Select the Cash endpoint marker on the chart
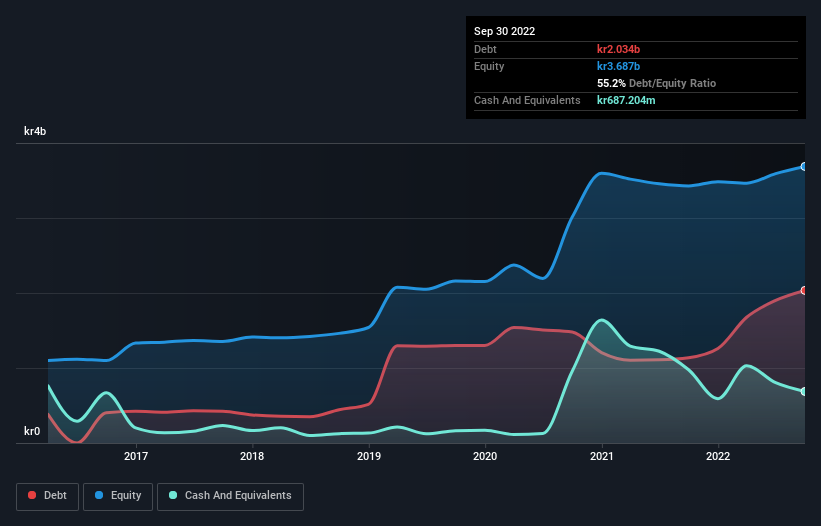The image size is (821, 526). tap(804, 391)
